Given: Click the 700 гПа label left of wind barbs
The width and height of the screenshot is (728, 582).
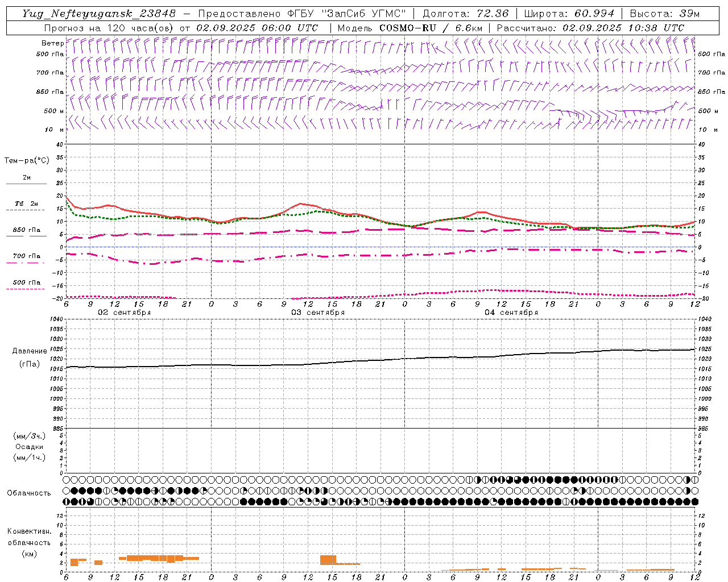Looking at the screenshot, I should coord(50,73).
